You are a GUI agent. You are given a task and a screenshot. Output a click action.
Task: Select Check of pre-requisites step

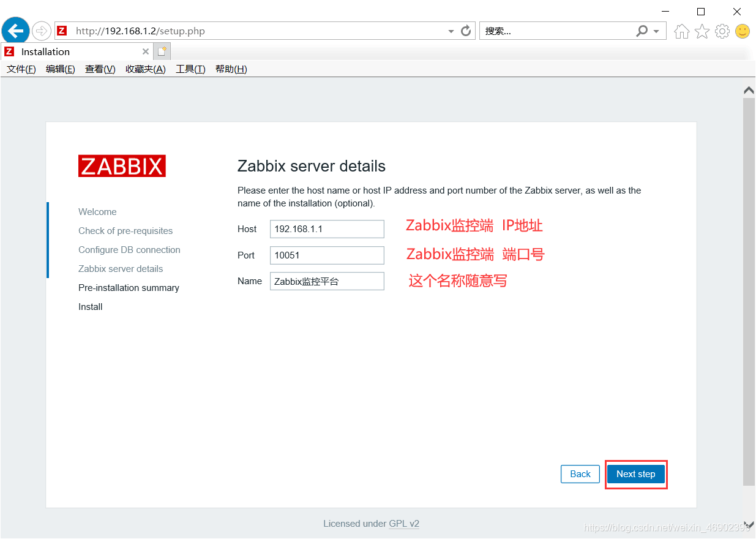click(x=125, y=231)
